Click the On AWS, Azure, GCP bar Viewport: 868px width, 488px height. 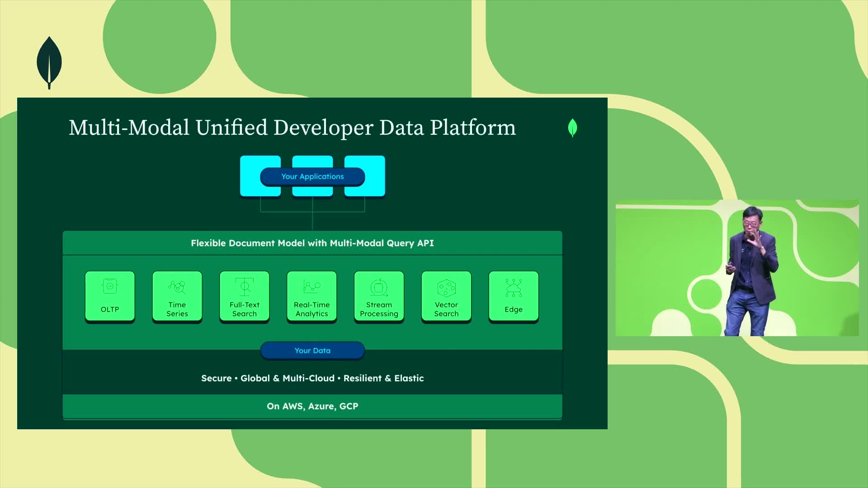[x=312, y=406]
